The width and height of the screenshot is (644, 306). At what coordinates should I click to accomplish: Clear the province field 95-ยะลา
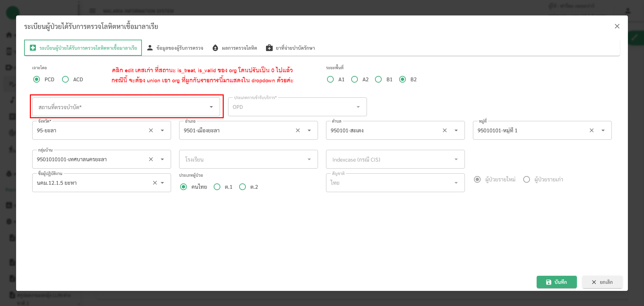pos(151,130)
